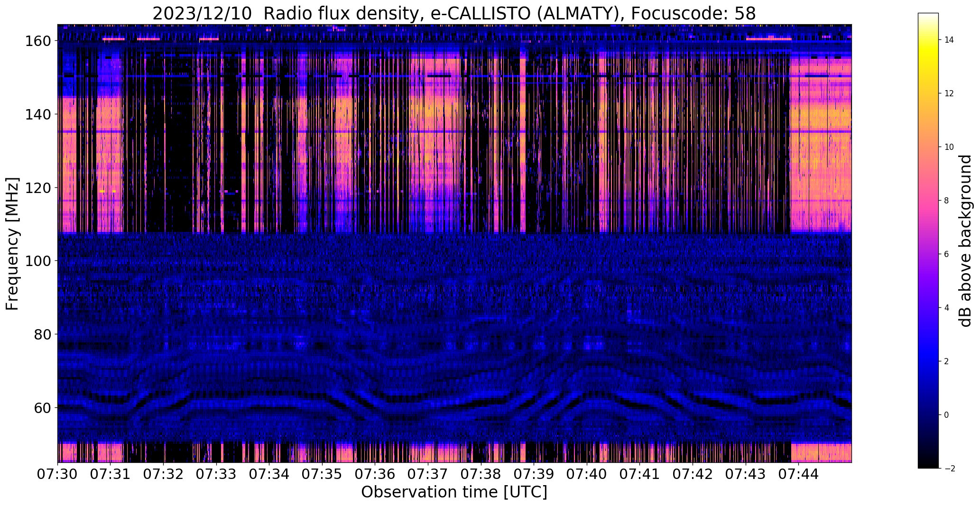Image resolution: width=980 pixels, height=506 pixels.
Task: Select the 07:34 time tick label
Action: [x=269, y=474]
